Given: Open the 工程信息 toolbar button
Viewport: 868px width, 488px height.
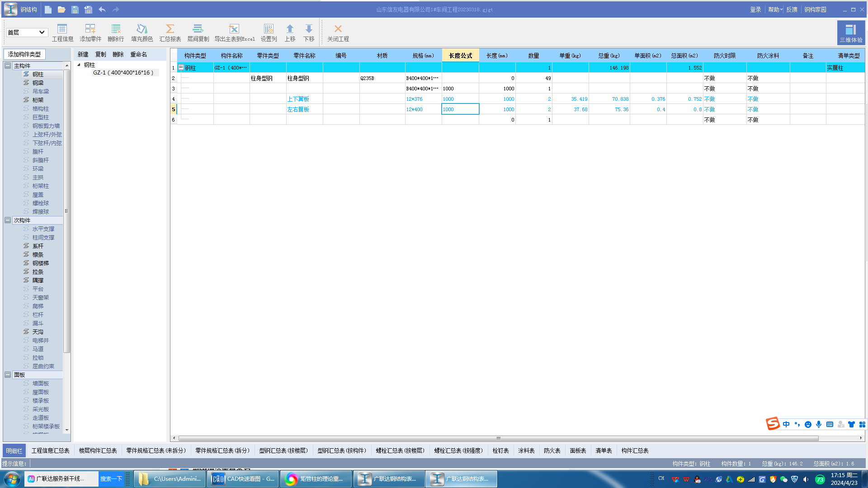Looking at the screenshot, I should [62, 33].
